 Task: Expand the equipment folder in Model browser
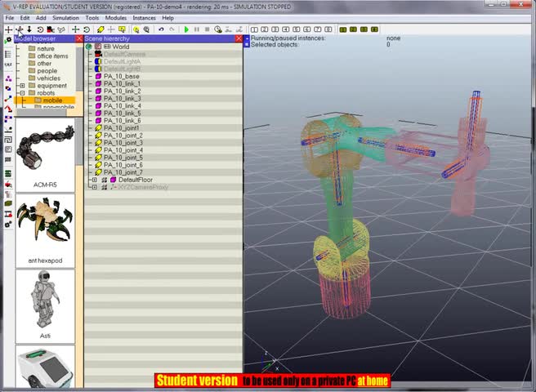point(22,86)
